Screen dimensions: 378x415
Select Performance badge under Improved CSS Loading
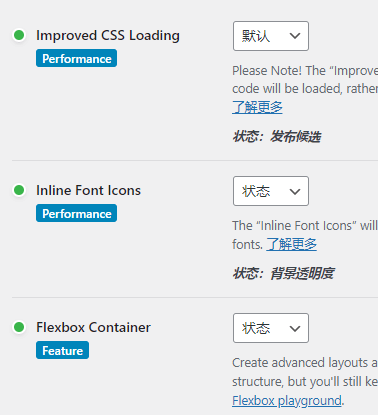coord(76,58)
